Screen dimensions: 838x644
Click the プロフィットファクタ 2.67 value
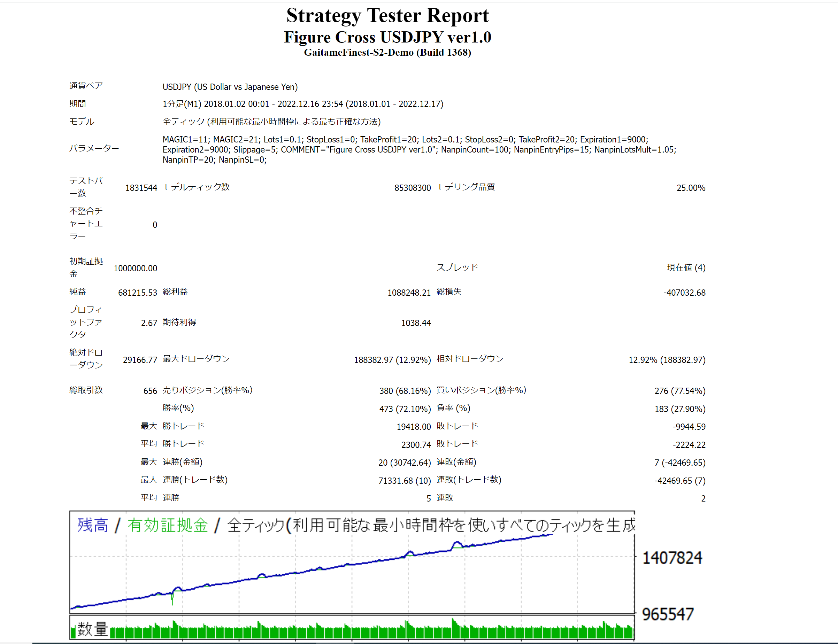click(x=149, y=323)
